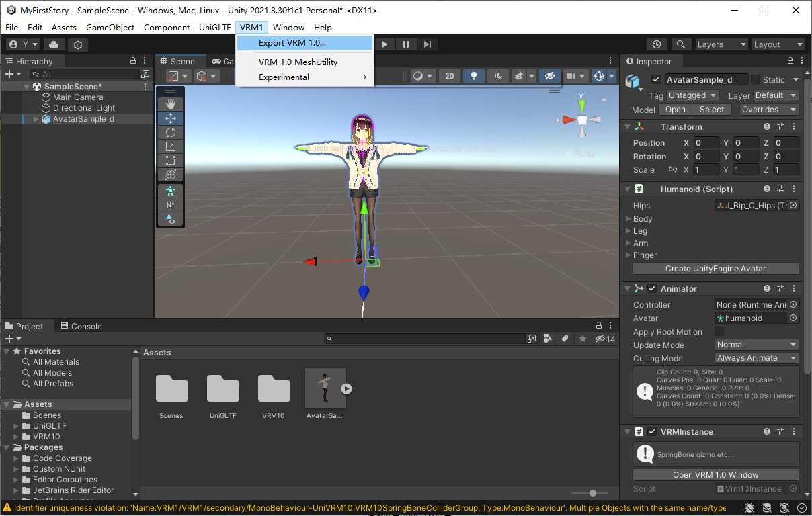Adjust the asset icon size slider
Screen dimensions: 812x516
pyautogui.click(x=592, y=494)
